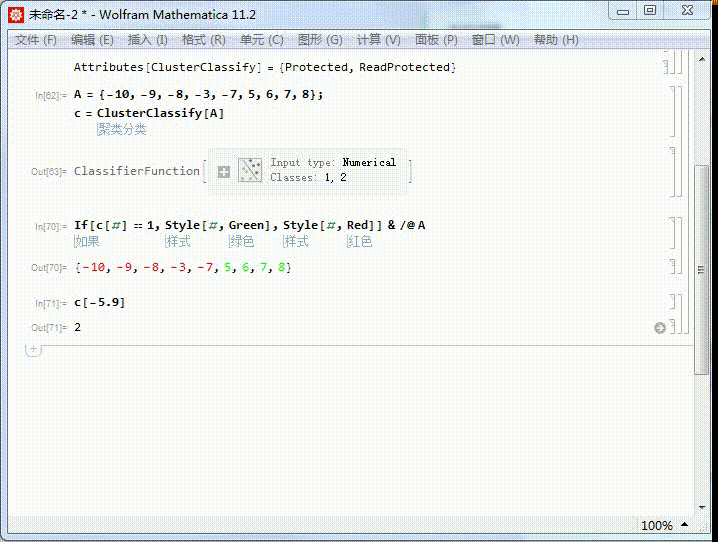Click the 如果 translation hint under If
The width and height of the screenshot is (718, 542).
pyautogui.click(x=87, y=241)
